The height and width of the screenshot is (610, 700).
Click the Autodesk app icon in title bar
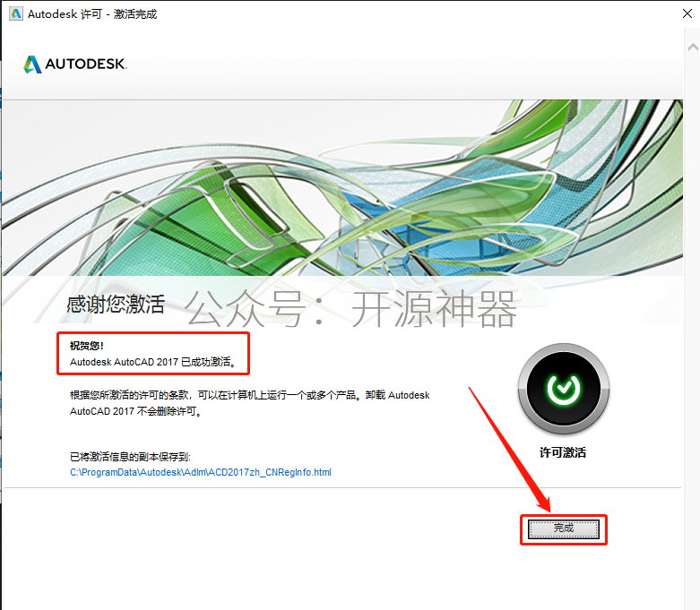[x=16, y=13]
